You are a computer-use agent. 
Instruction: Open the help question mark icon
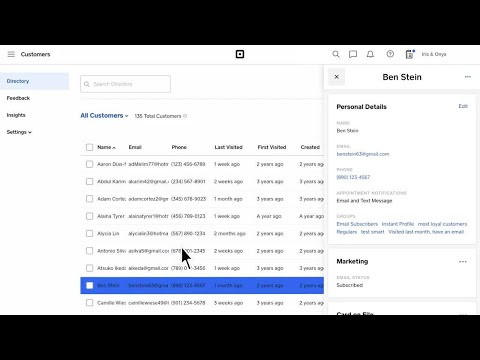coord(390,54)
